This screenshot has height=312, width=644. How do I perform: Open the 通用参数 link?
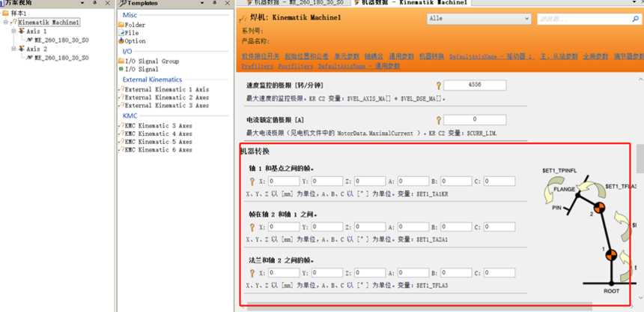pos(401,56)
